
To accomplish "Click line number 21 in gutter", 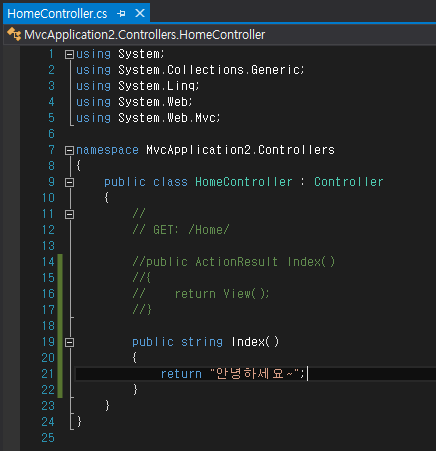I will point(48,374).
